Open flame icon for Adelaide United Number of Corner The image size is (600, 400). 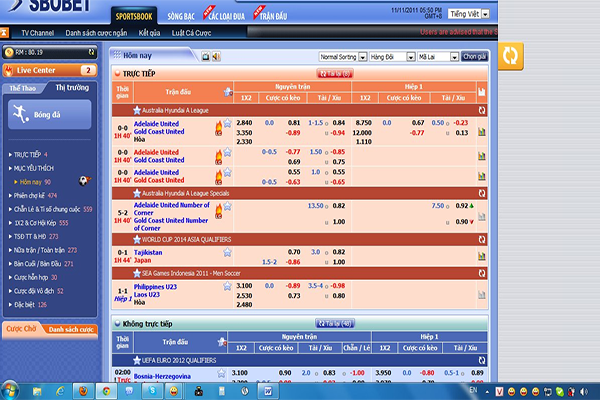(x=218, y=211)
